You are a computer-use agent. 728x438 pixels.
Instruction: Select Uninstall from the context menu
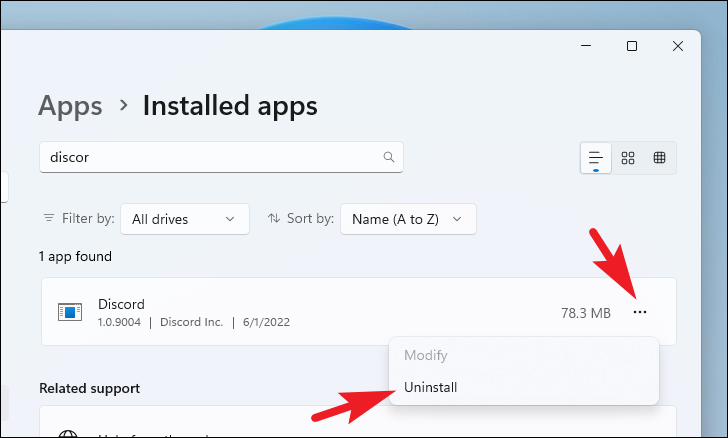pyautogui.click(x=430, y=387)
